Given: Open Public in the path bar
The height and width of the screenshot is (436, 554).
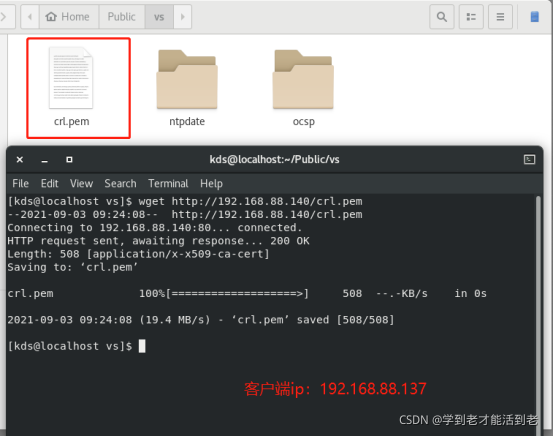Looking at the screenshot, I should pos(122,17).
